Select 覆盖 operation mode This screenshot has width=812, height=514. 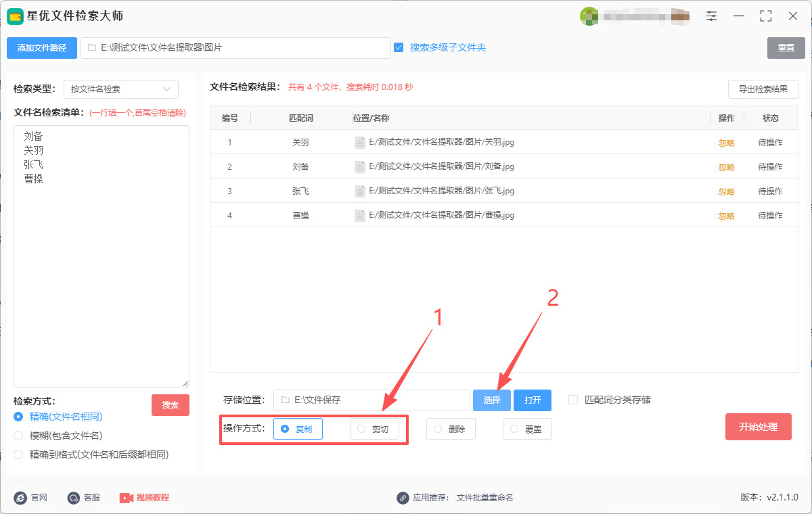point(527,429)
